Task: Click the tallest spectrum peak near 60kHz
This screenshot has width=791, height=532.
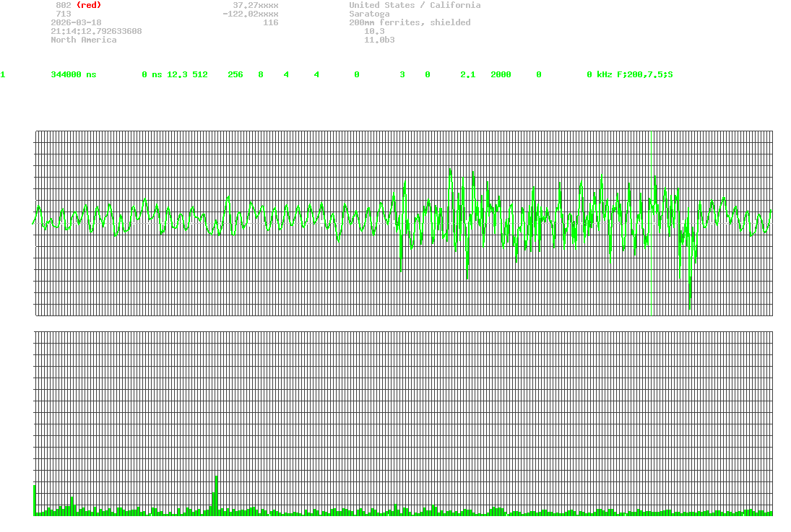Action: (x=216, y=494)
